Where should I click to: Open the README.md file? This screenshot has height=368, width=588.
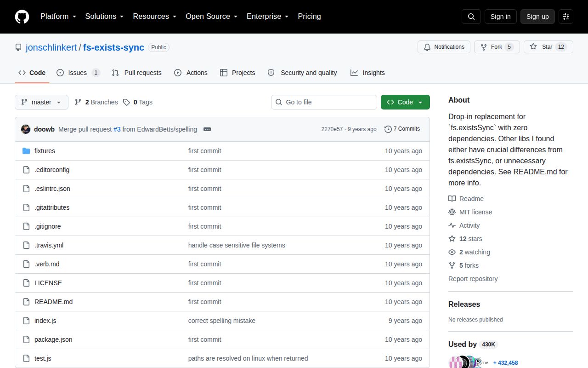(53, 302)
